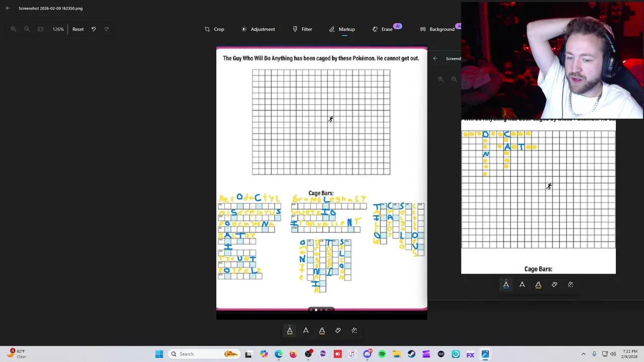The width and height of the screenshot is (644, 362).
Task: Select the first pen tool in main markup toolbar
Action: pos(290,330)
